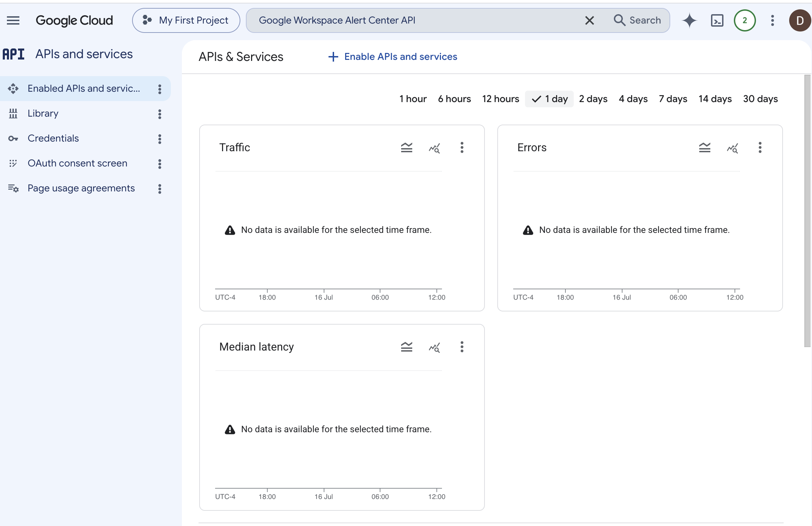812x526 pixels.
Task: Select the 12 hours time range
Action: pos(501,99)
